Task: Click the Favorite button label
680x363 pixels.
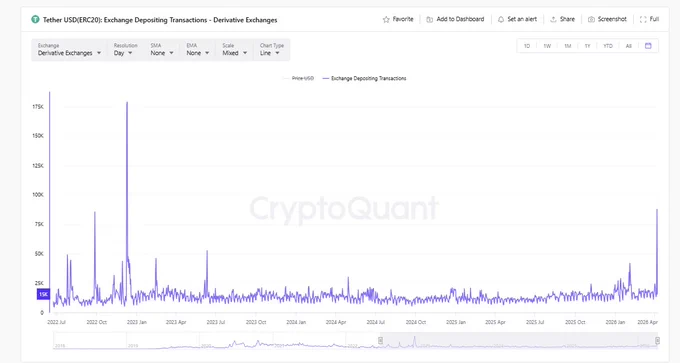Action: click(x=403, y=20)
